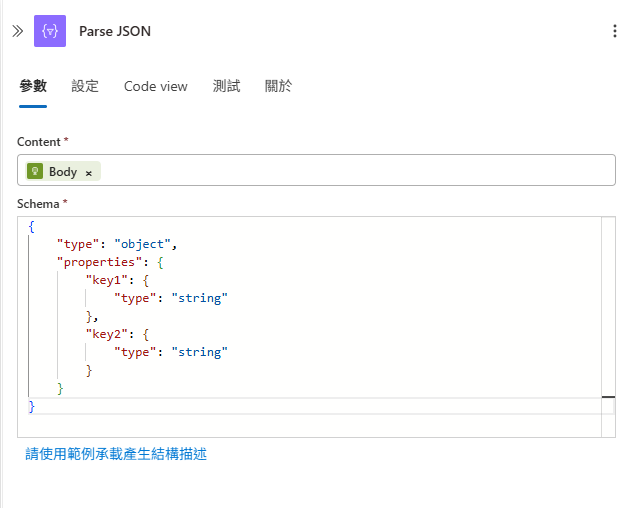Viewport: 626px width, 508px height.
Task: Switch to the Code view tab
Action: [156, 86]
